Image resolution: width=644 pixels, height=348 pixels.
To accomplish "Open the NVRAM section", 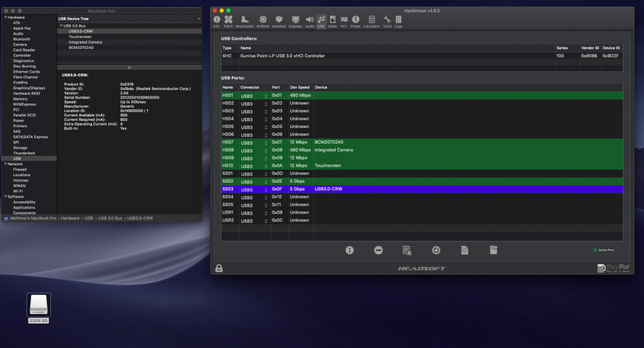I will (x=263, y=22).
